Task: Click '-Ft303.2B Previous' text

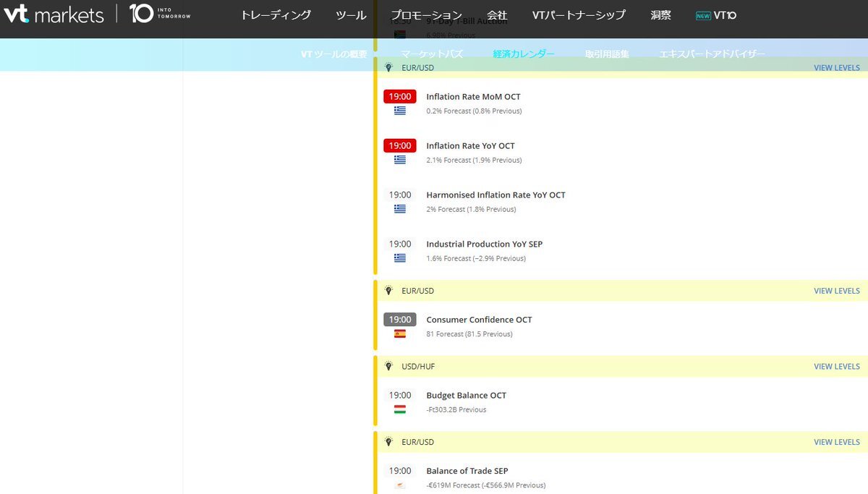Action: tap(456, 409)
